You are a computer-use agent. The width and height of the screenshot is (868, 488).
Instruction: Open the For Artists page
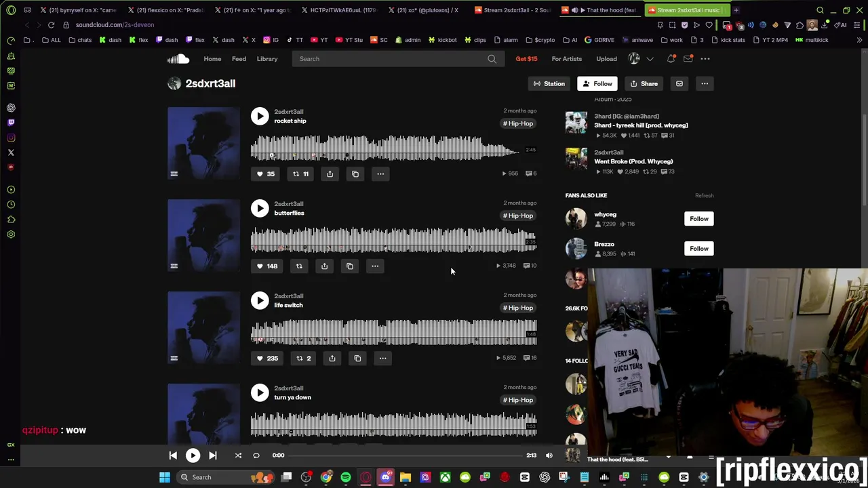pyautogui.click(x=566, y=59)
